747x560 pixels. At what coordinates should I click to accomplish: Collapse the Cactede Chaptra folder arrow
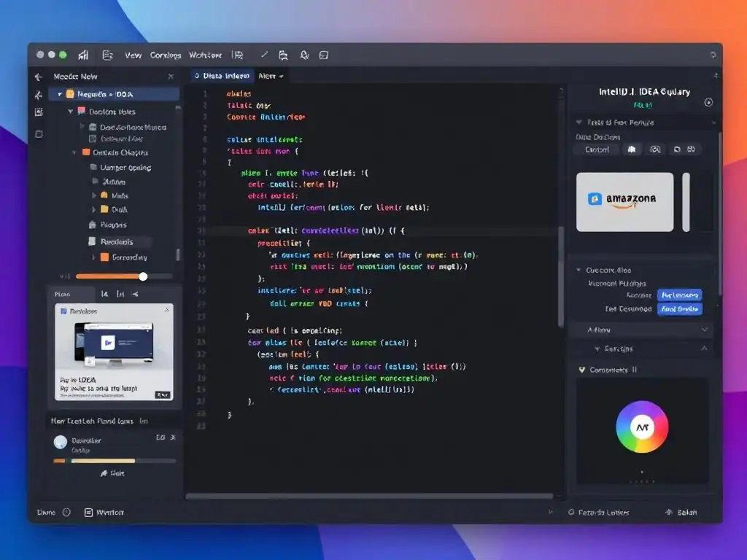[x=74, y=152]
